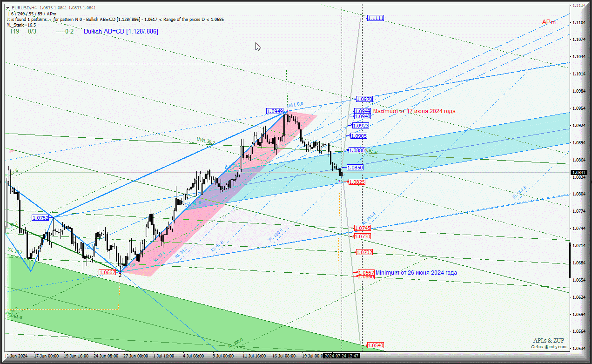The width and height of the screenshot is (592, 364).
Task: Select the 1.0905 price level tag
Action: coord(358,136)
